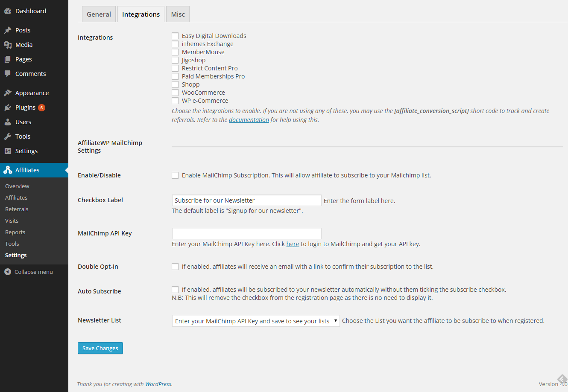Click the MailChimp API Key input field

tap(246, 233)
